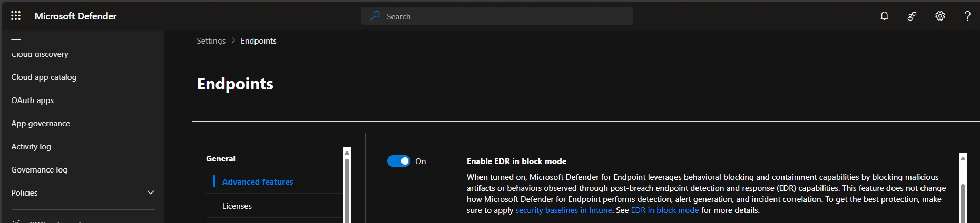Open security baselines in Intune link
This screenshot has width=980, height=223.
pyautogui.click(x=564, y=210)
